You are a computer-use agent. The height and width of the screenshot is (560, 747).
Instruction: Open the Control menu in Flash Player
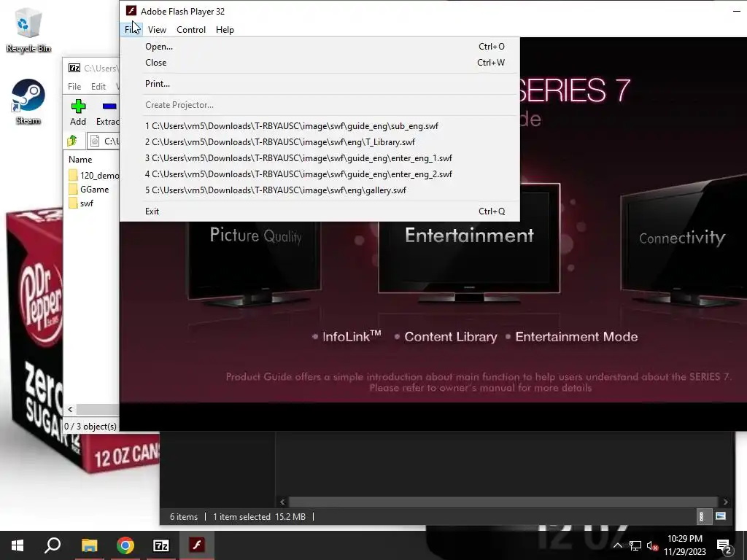[x=191, y=29]
